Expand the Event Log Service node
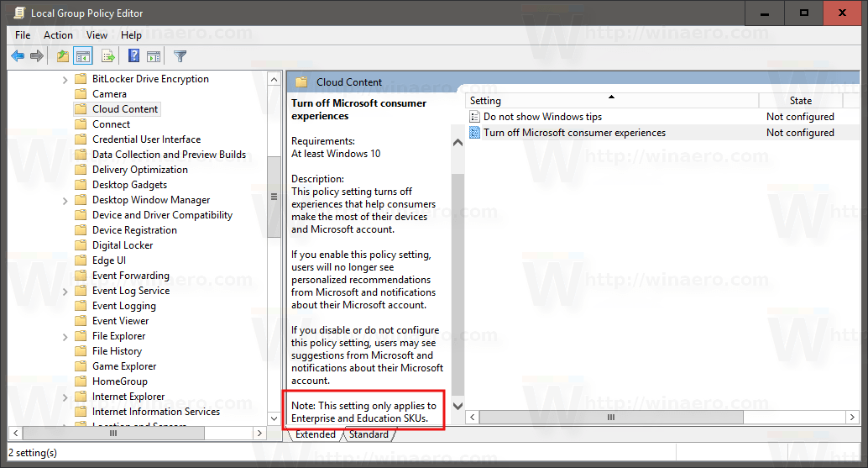The width and height of the screenshot is (868, 468). [x=65, y=292]
